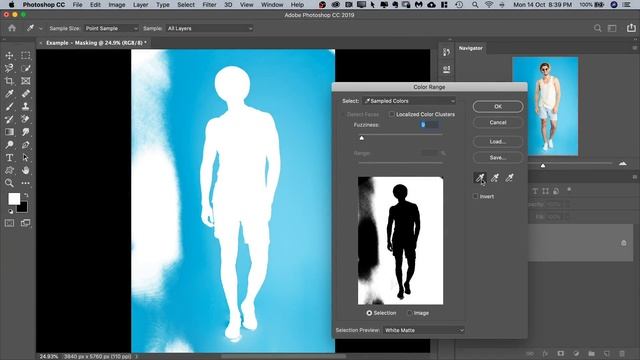This screenshot has width=640, height=360.
Task: Select the Eraser tool
Action: click(25, 119)
